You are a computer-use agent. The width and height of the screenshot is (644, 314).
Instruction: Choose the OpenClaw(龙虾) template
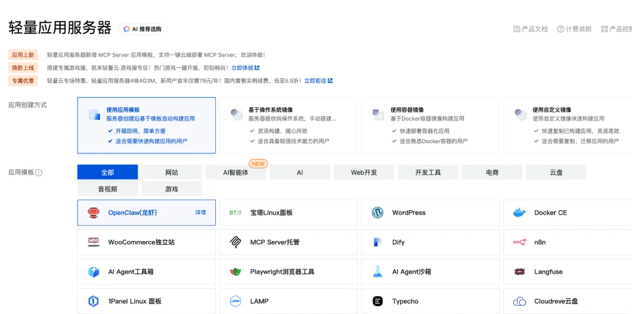tap(146, 213)
